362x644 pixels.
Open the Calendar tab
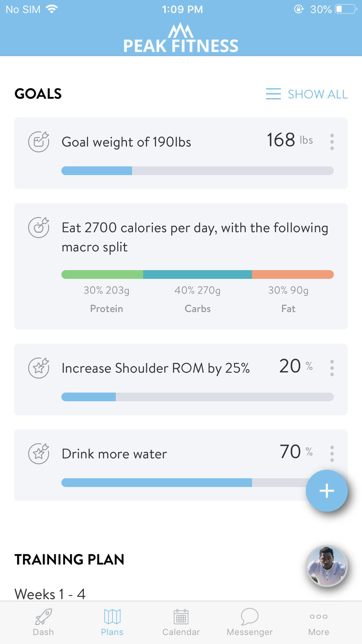point(181,622)
